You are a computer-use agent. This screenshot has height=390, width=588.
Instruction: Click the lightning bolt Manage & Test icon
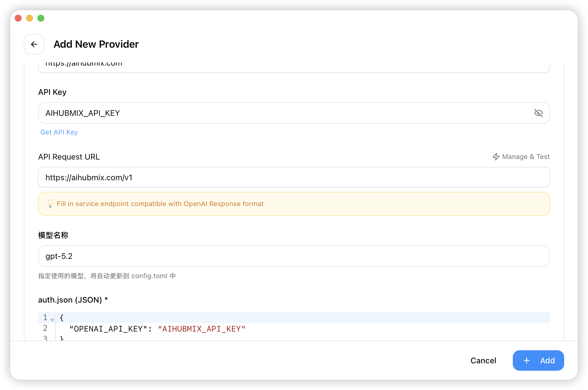pyautogui.click(x=496, y=157)
